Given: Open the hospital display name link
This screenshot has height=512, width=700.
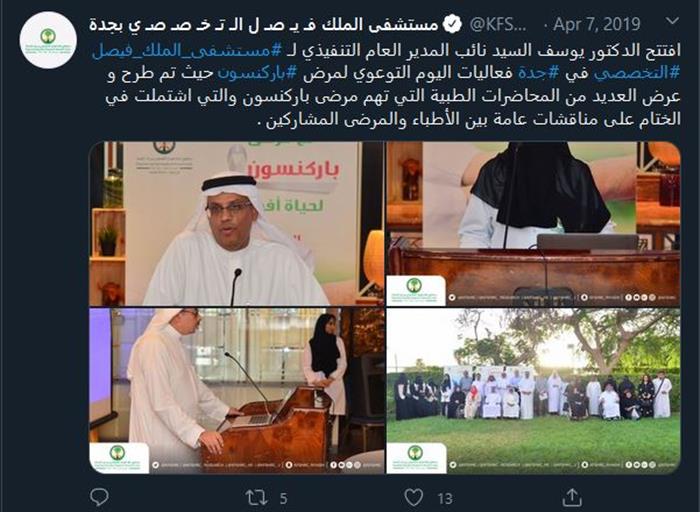Looking at the screenshot, I should click(x=263, y=24).
